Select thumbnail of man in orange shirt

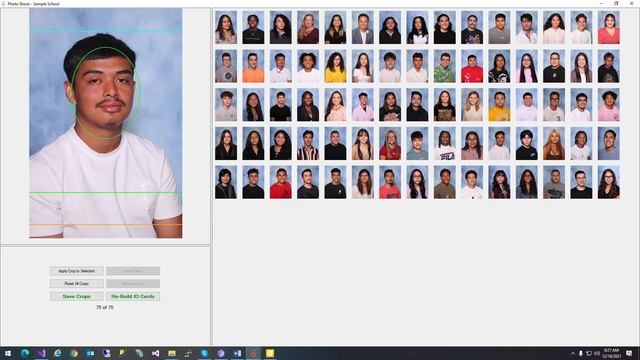[x=253, y=66]
